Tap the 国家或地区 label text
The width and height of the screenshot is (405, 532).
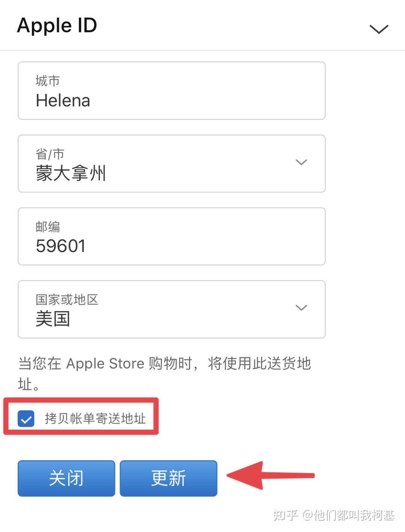(x=67, y=300)
